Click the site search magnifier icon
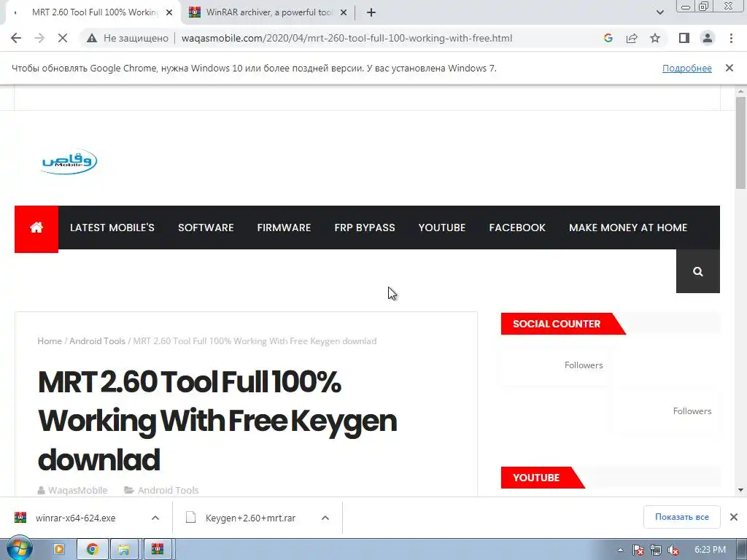Screen dimensions: 747x560 click(x=698, y=271)
